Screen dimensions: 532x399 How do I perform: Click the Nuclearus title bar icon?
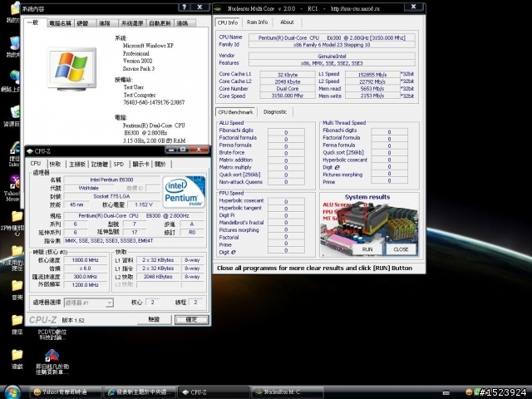tap(219, 9)
